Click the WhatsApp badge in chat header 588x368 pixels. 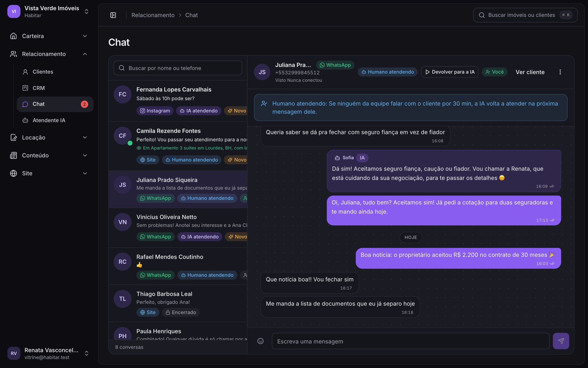(x=335, y=65)
